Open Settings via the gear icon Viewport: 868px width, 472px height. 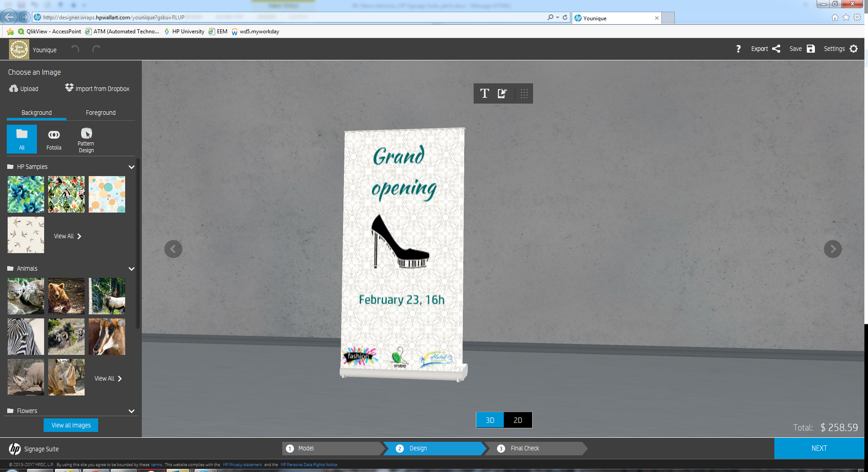854,49
